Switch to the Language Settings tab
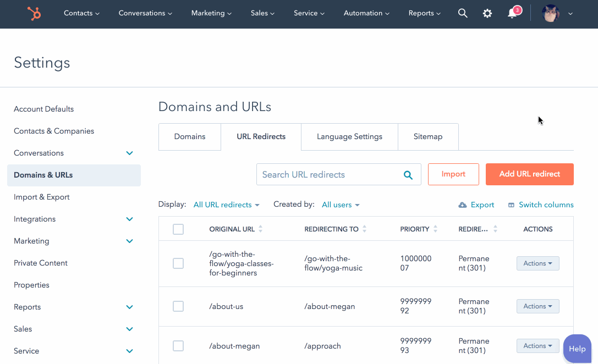 pyautogui.click(x=349, y=137)
